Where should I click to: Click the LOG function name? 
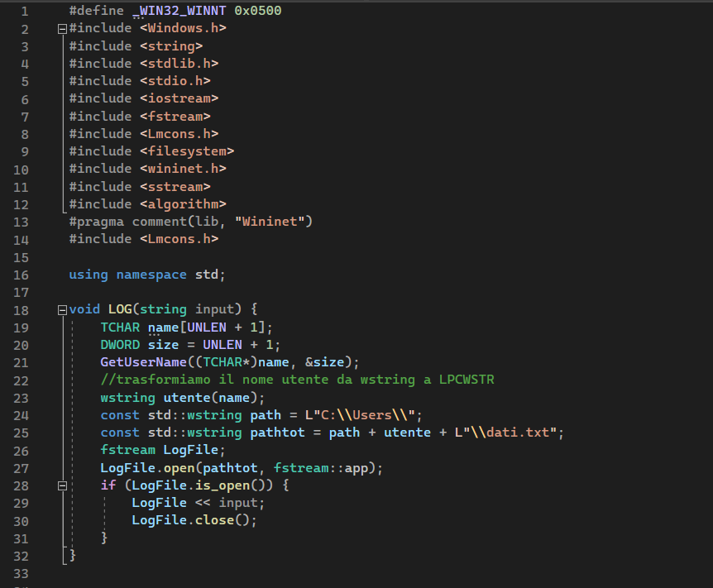point(120,309)
